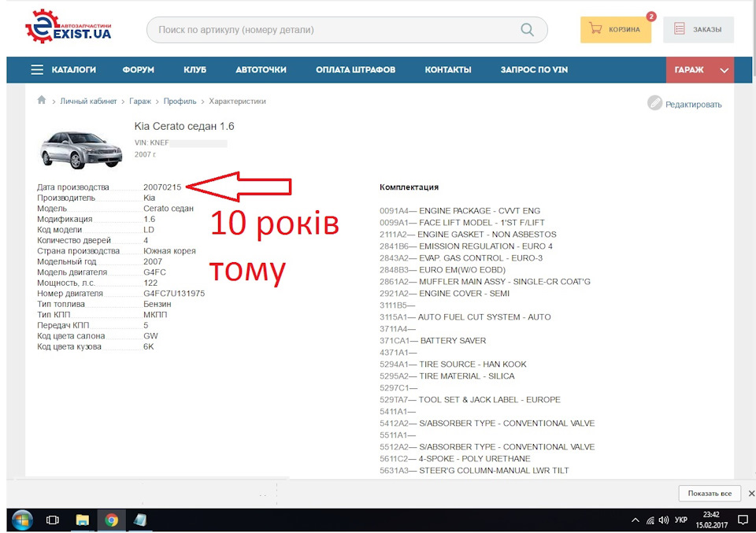This screenshot has width=756, height=533.
Task: Switch the УКР keyboard language indicator
Action: (680, 520)
